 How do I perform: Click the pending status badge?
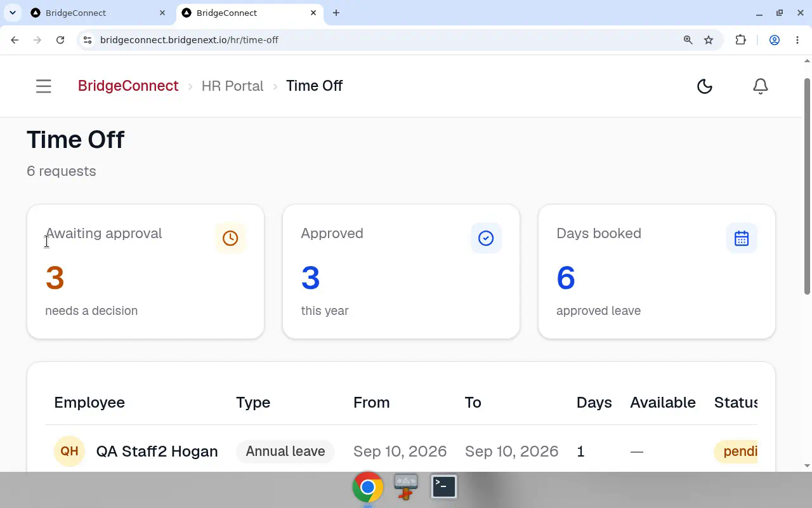(x=736, y=451)
